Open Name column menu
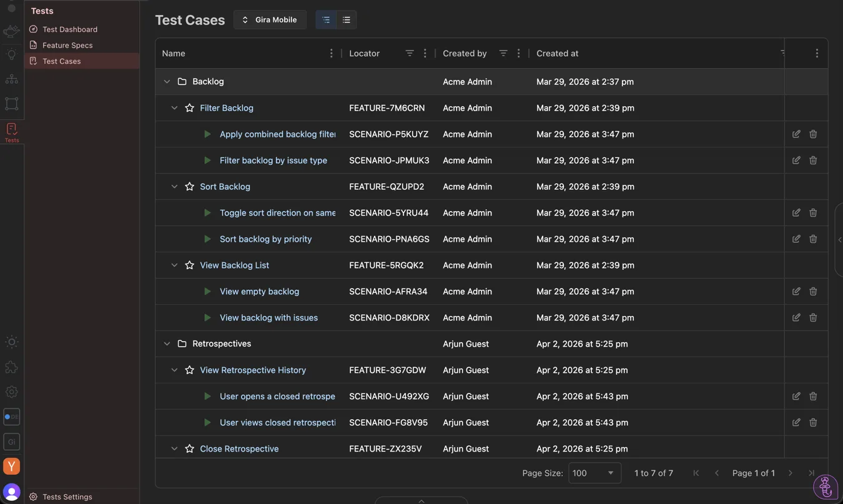Screen dimensions: 843x504 click(x=332, y=54)
